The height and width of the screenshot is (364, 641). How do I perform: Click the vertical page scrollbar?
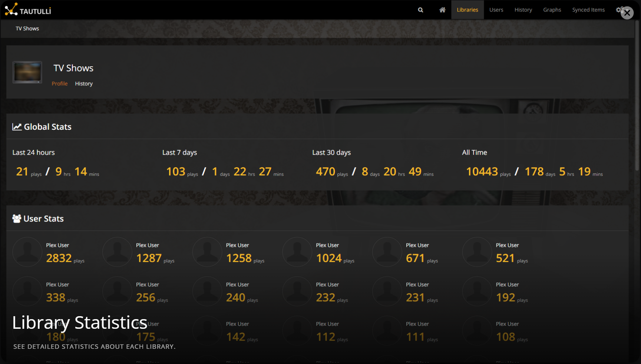637,96
